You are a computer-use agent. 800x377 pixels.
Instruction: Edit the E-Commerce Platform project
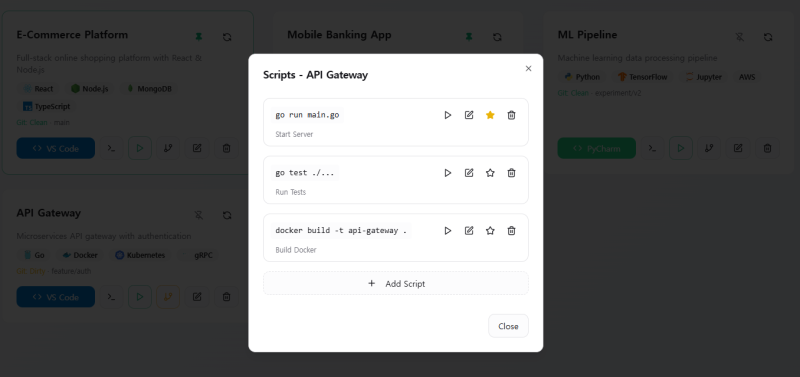point(197,148)
